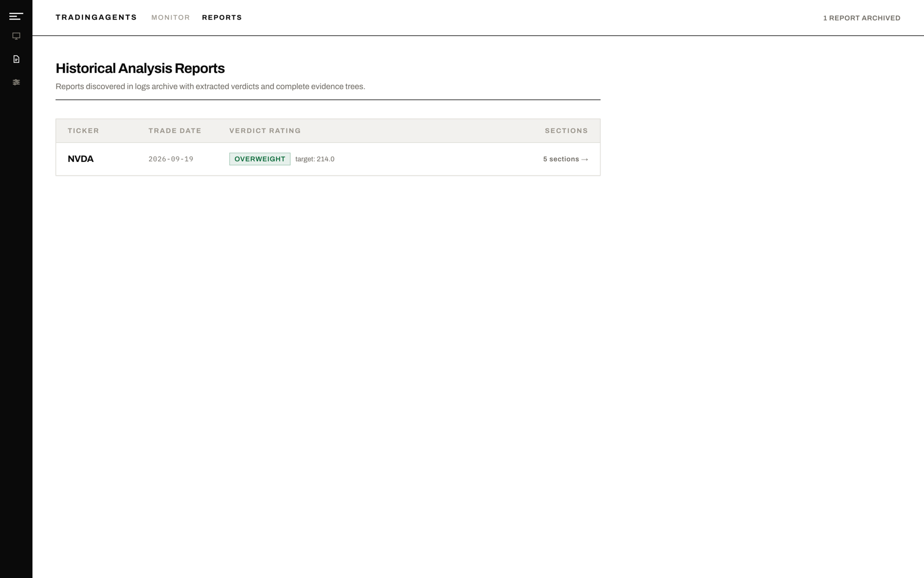Open the reports document icon in sidebar
This screenshot has height=578, width=924.
pos(16,59)
